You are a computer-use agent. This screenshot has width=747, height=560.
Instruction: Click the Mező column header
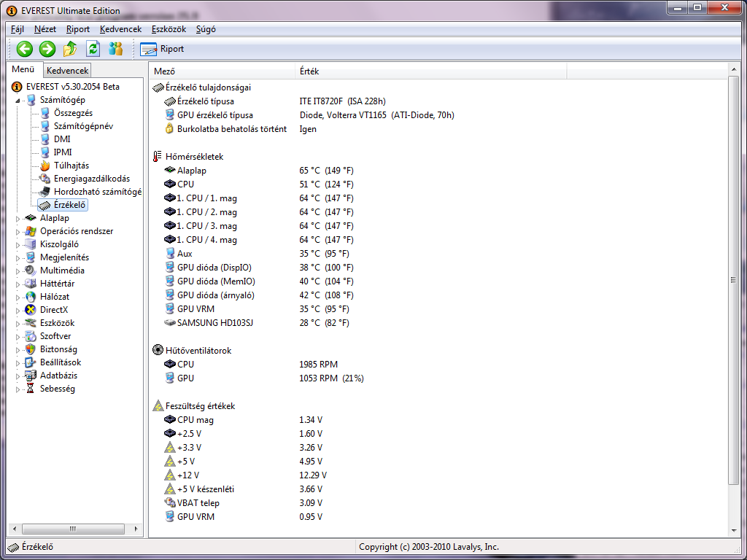[x=222, y=71]
